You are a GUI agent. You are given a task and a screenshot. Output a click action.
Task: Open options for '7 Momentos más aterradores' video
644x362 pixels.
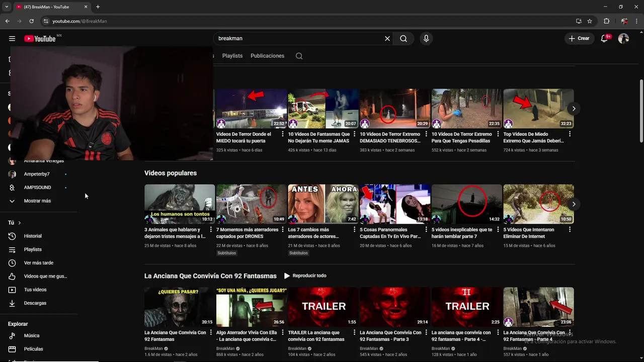(283, 230)
